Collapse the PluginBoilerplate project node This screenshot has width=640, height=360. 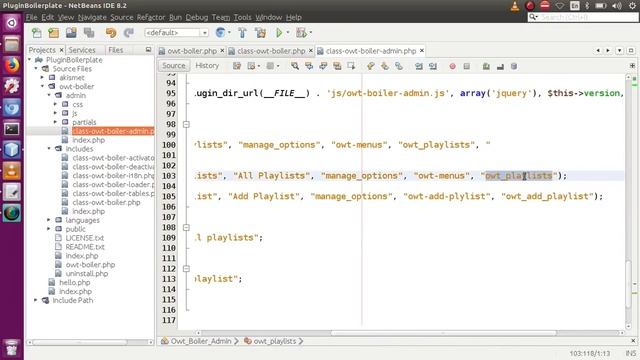click(x=29, y=60)
